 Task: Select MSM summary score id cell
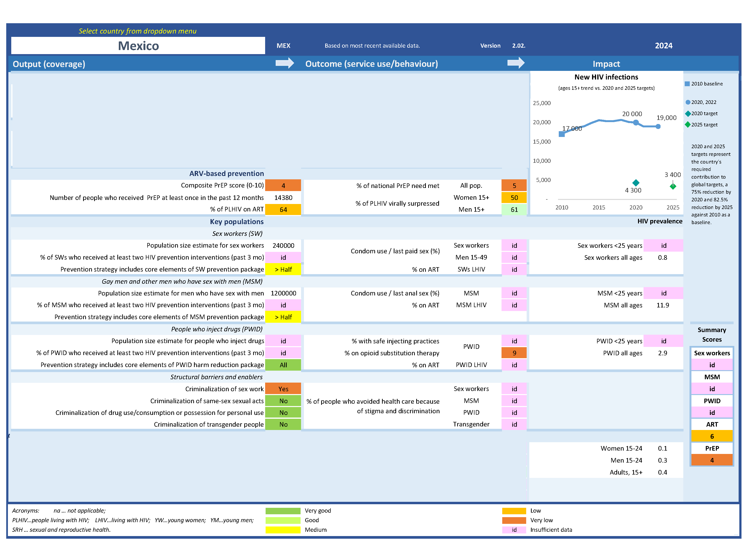point(712,389)
